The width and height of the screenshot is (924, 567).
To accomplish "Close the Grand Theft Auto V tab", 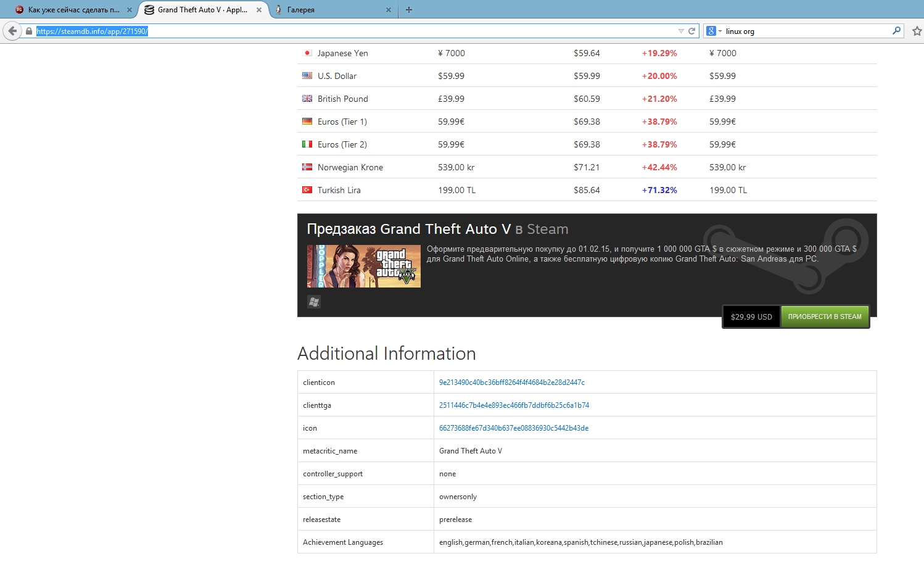I will pos(259,10).
